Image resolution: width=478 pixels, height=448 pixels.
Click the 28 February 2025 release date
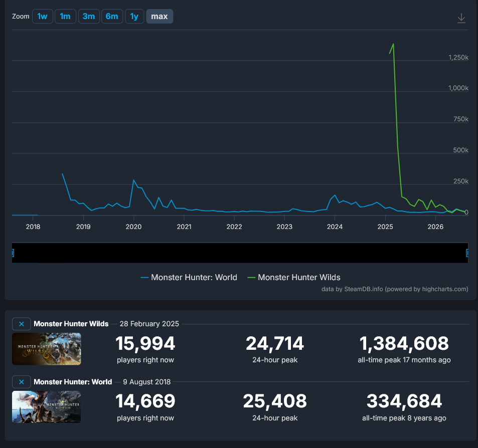point(149,324)
